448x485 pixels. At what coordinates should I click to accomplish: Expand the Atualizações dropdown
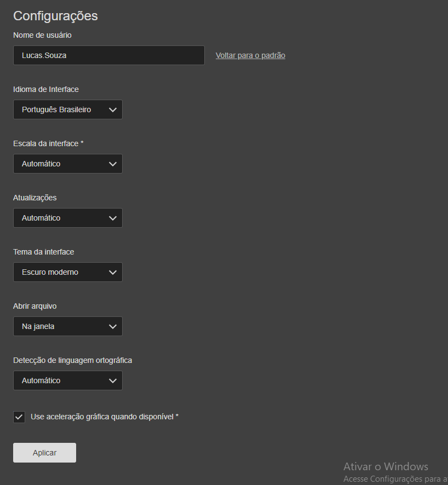(x=67, y=218)
